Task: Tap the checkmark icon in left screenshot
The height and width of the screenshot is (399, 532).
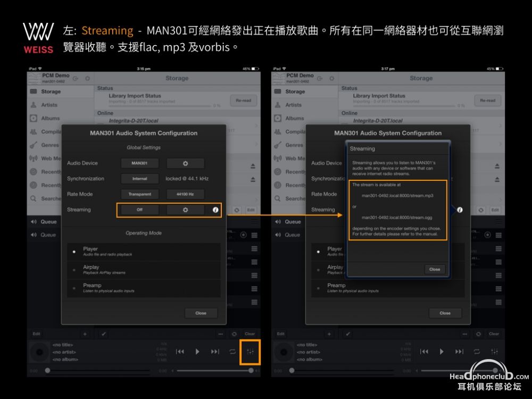Action: [104, 334]
